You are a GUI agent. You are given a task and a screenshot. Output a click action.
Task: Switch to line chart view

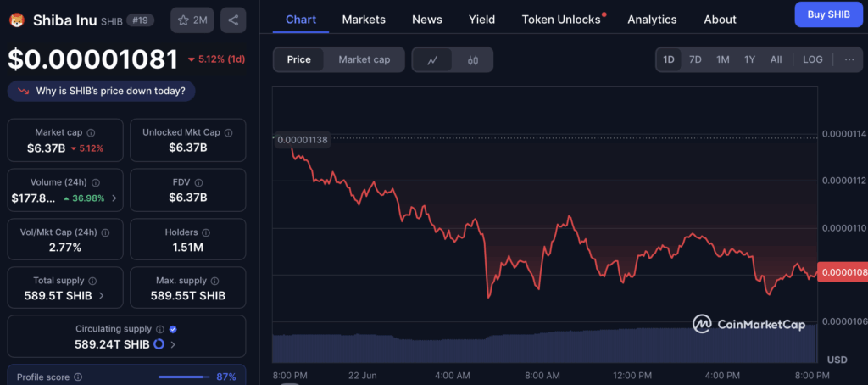pos(432,60)
